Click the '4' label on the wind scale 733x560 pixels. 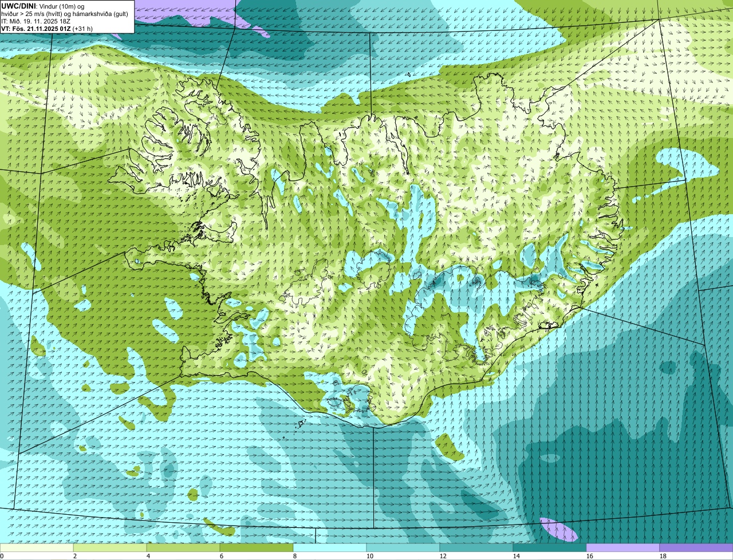(x=148, y=556)
